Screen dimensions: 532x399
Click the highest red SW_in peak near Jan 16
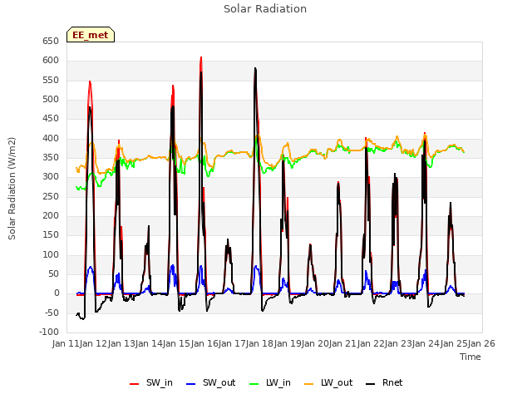pos(201,57)
